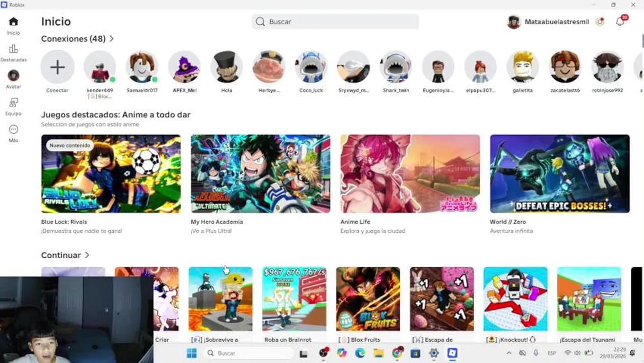Open zacatelastt6's connection avatar
Image resolution: width=644 pixels, height=363 pixels.
[x=565, y=67]
